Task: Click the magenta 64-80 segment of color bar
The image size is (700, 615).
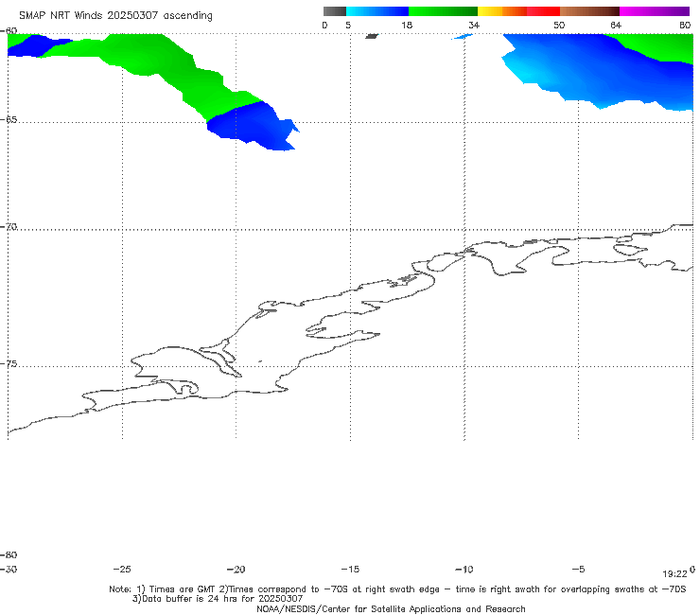Action: point(655,11)
